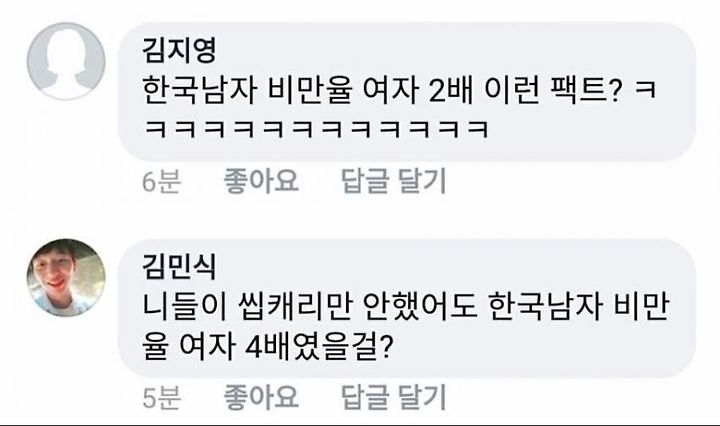Click 비만율 in 김지영's comment
Viewport: 720px width, 426px height.
pyautogui.click(x=310, y=90)
